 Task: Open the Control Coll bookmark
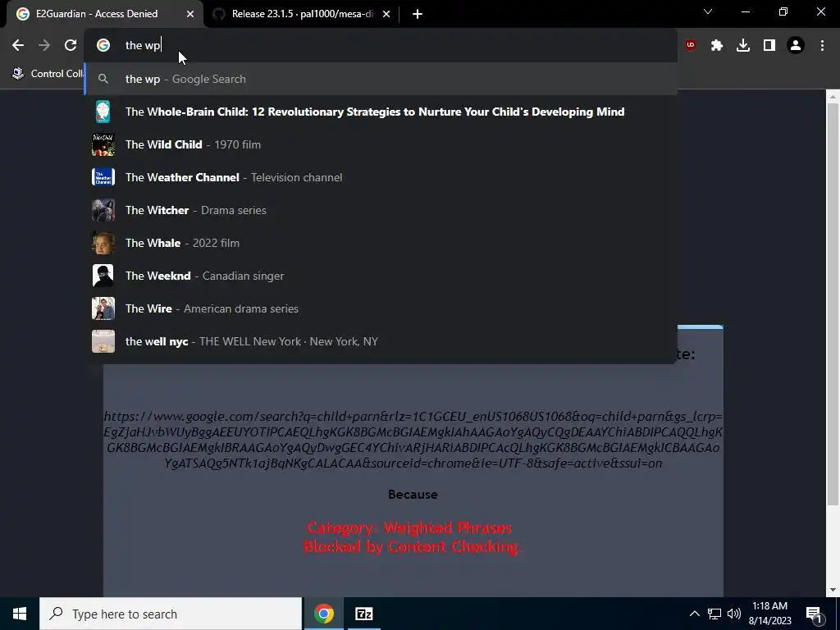[48, 74]
